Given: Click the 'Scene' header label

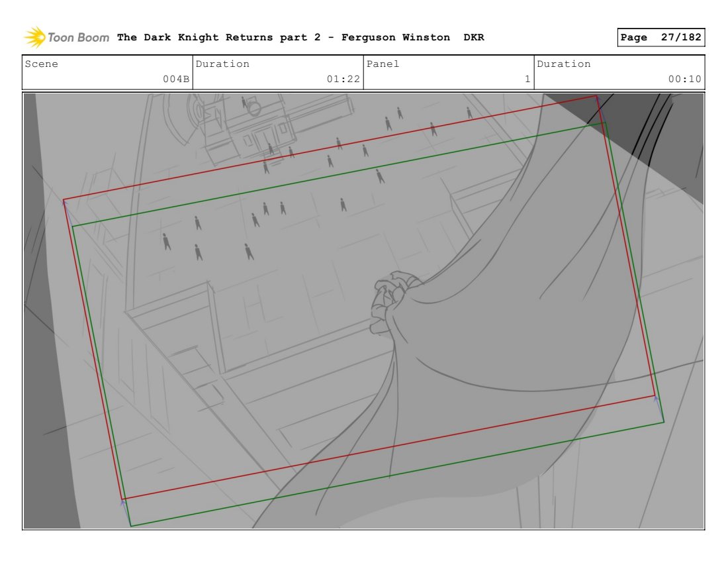Looking at the screenshot, I should click(x=41, y=64).
